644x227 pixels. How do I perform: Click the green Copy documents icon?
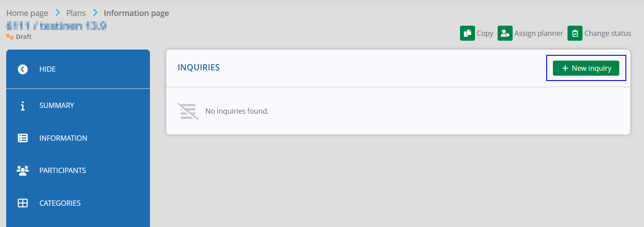point(468,33)
